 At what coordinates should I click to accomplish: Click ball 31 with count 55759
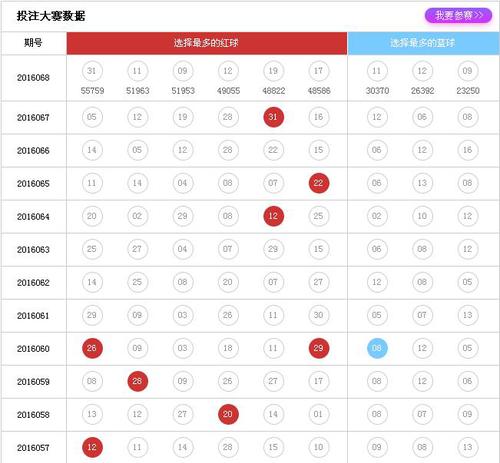click(92, 71)
